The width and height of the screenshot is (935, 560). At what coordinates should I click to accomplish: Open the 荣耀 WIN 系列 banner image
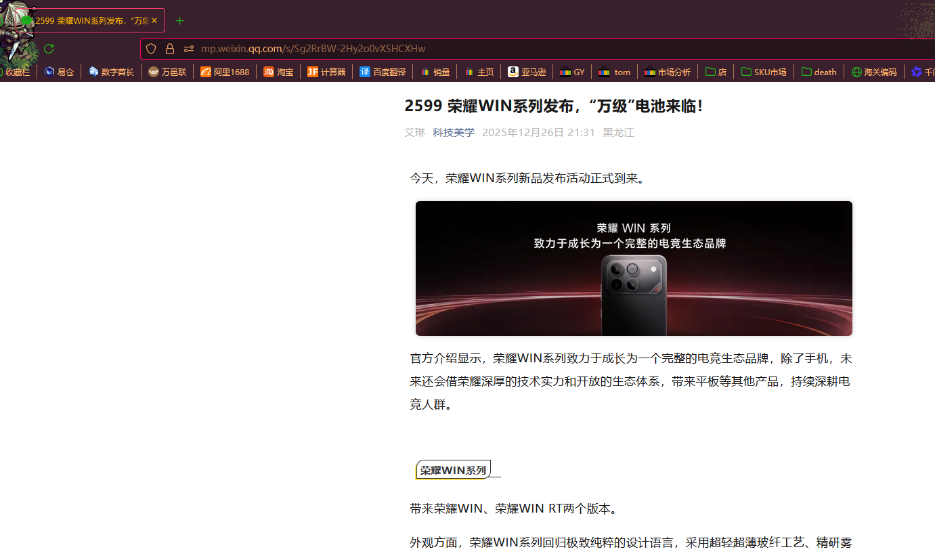point(634,268)
